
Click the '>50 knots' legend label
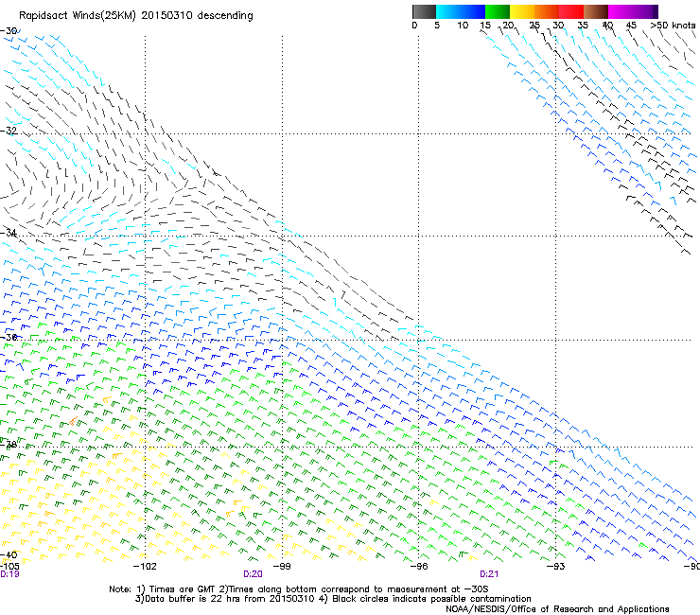coord(673,26)
